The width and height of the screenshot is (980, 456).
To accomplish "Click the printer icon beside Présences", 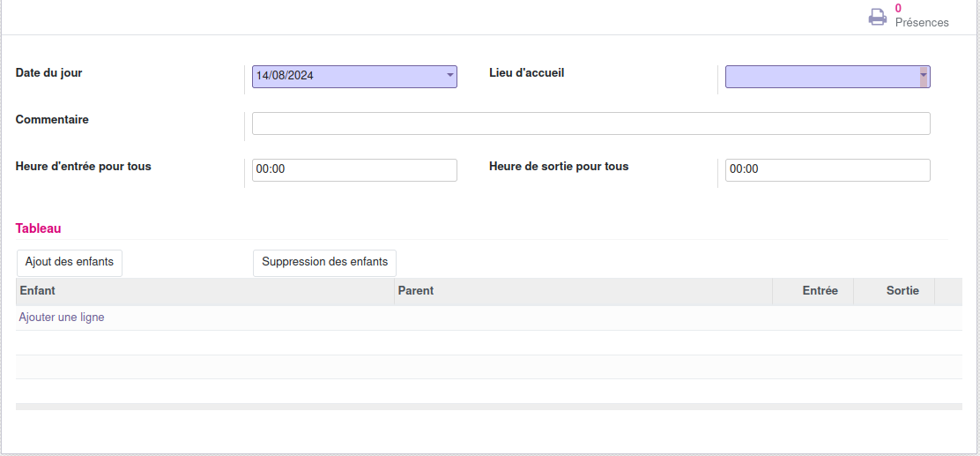I will pos(877,17).
